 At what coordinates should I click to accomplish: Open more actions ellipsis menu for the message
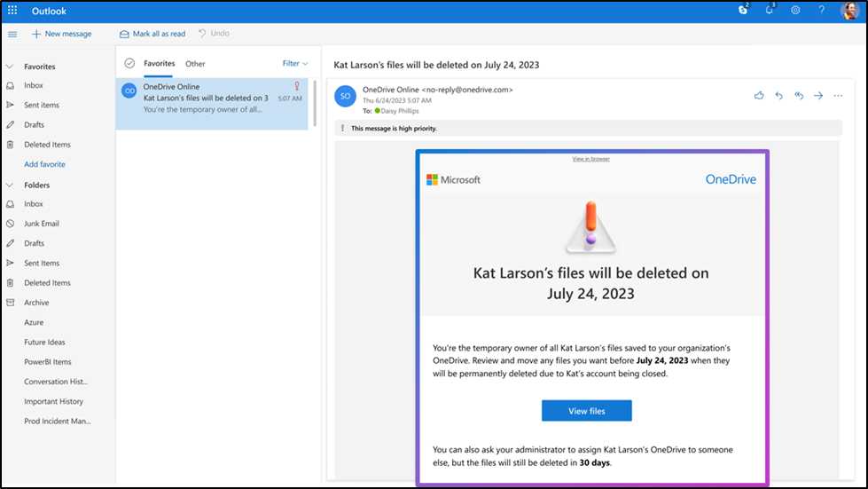click(838, 95)
